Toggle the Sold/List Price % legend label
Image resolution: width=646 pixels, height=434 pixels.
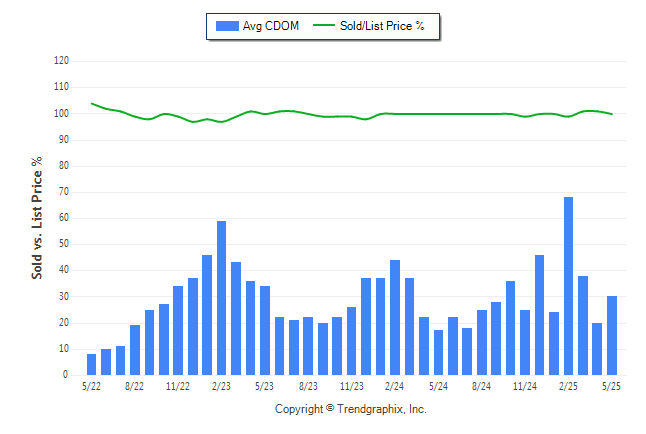pyautogui.click(x=382, y=26)
